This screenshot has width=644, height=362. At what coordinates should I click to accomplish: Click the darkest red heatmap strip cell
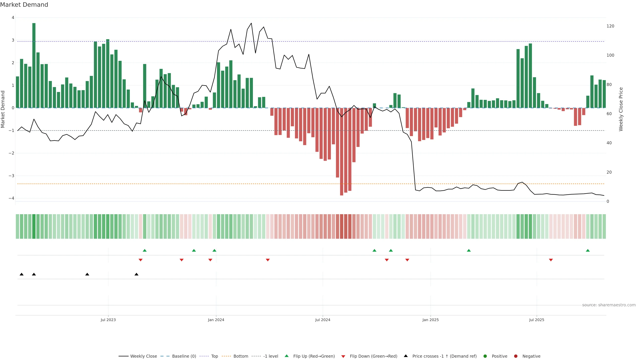point(341,226)
